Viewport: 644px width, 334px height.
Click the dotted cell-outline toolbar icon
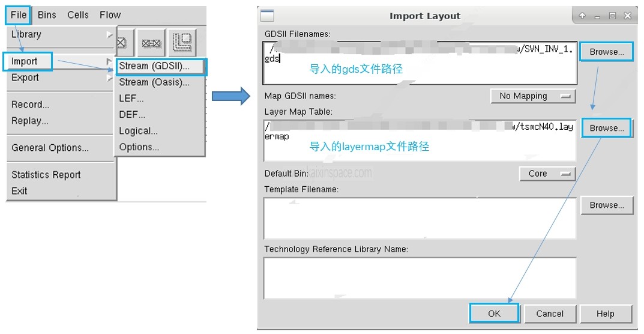click(x=182, y=42)
